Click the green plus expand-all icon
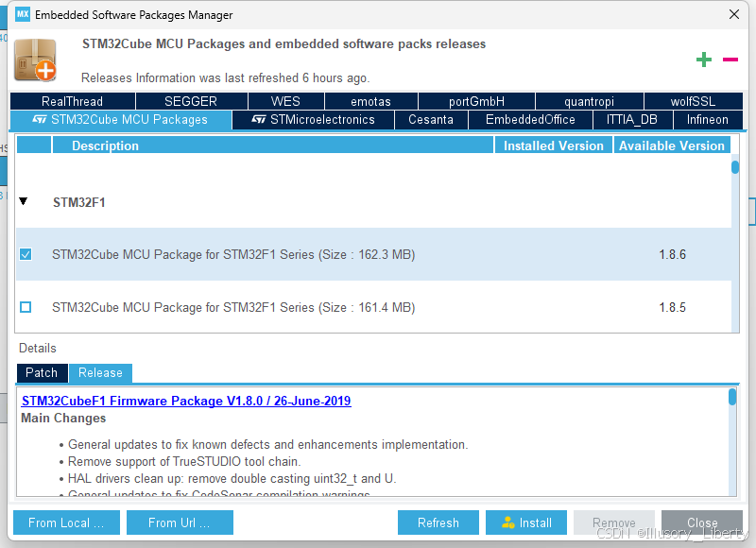 pos(704,60)
